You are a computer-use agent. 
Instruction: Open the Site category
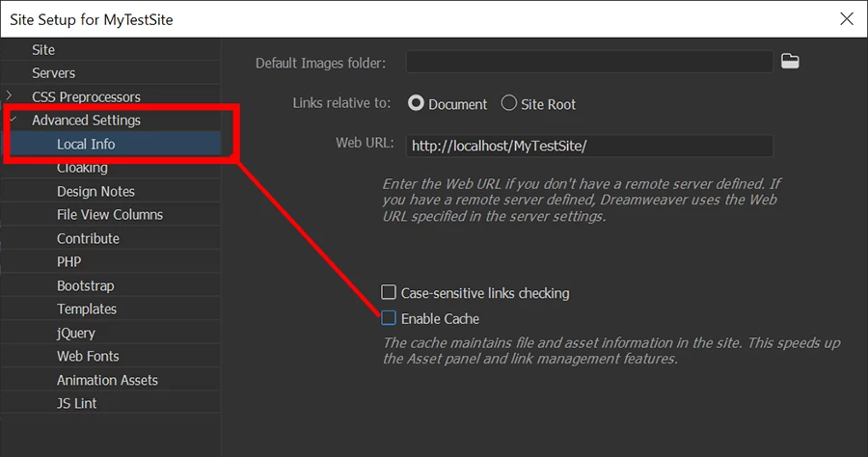coord(43,50)
